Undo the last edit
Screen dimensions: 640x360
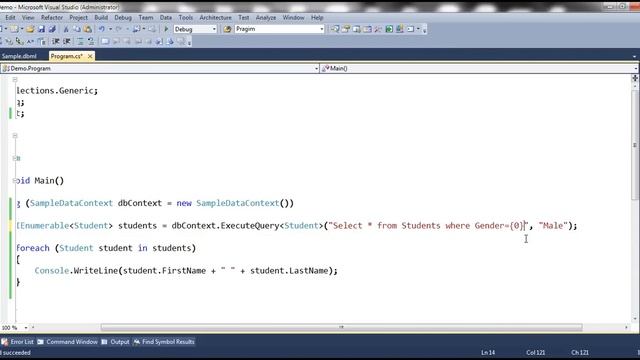(101, 29)
